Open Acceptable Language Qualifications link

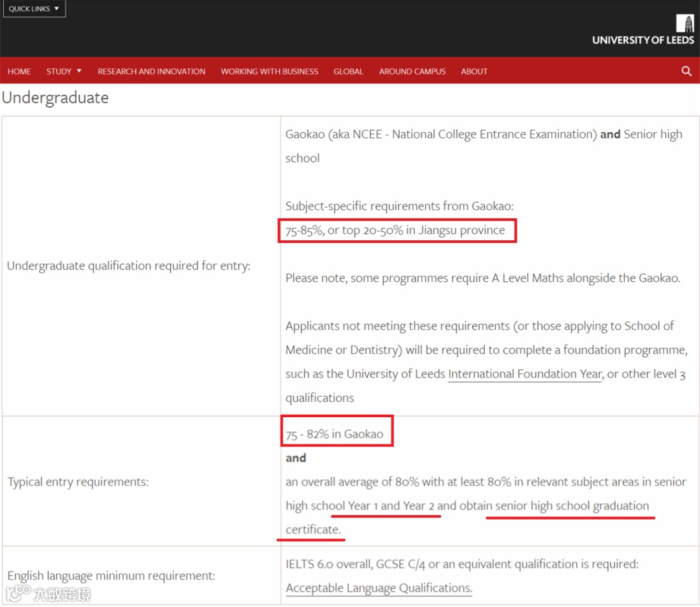tap(379, 588)
